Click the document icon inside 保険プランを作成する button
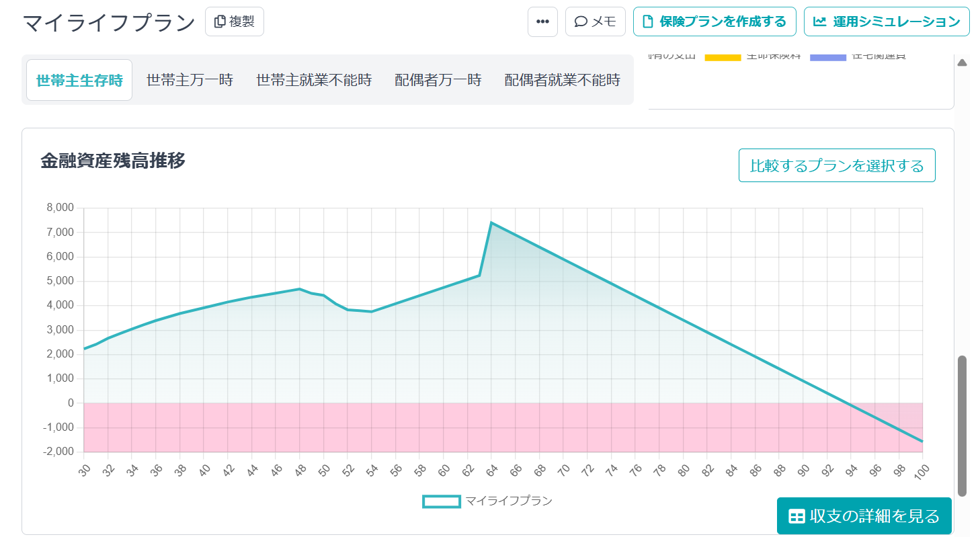The image size is (980, 537). (647, 21)
